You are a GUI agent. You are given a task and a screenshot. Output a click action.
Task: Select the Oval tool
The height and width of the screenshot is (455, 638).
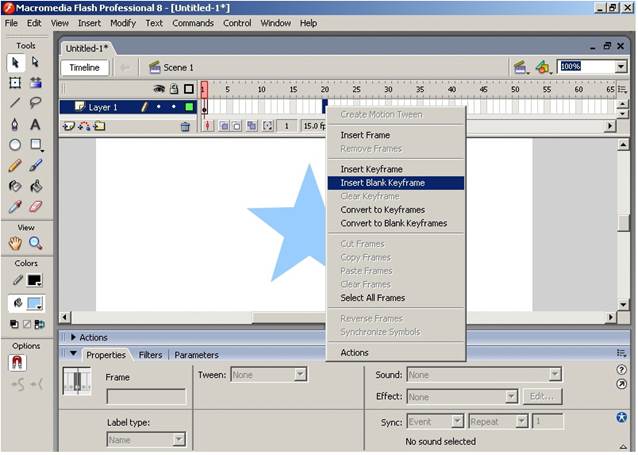pos(15,144)
